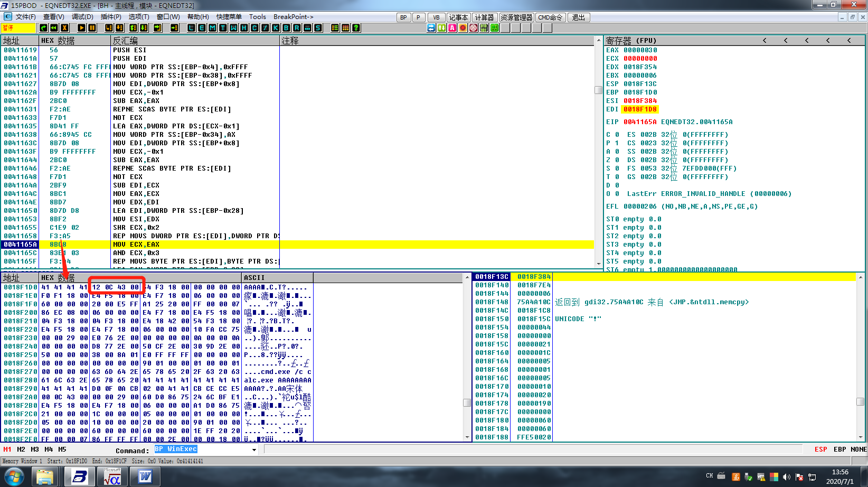Switch to memory window M2

coord(21,449)
